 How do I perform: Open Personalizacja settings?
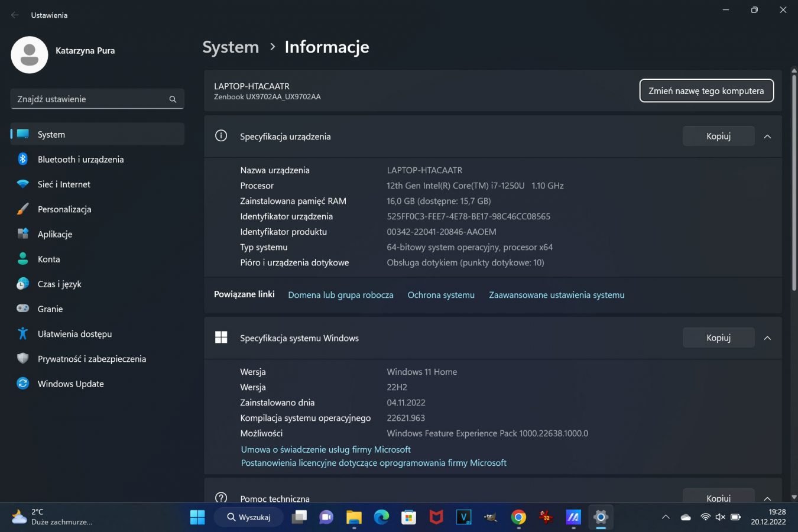click(98, 209)
